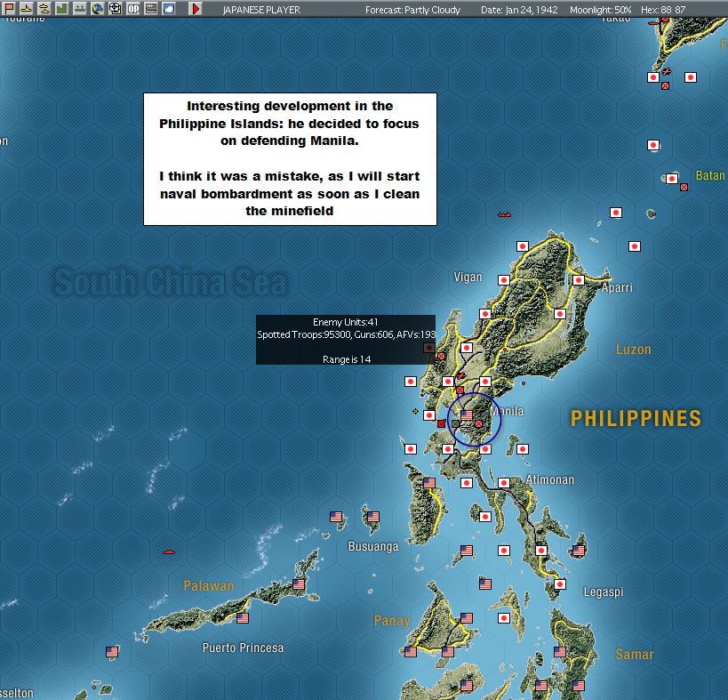
Task: Click the 'Range is 14' tooltip text
Action: [347, 359]
